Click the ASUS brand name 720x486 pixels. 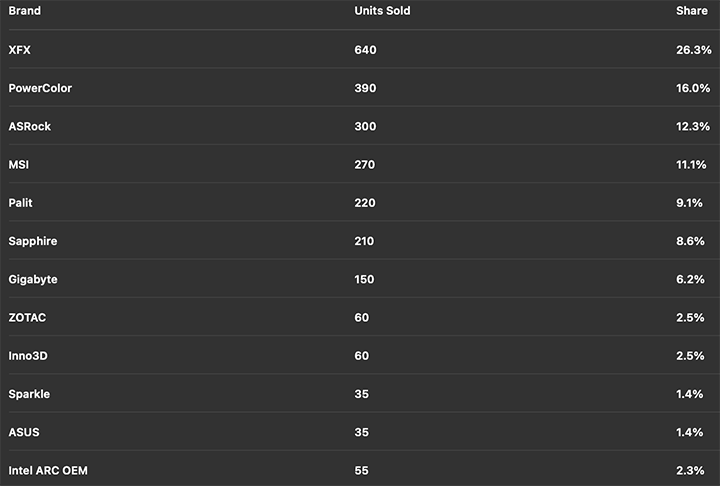[24, 432]
